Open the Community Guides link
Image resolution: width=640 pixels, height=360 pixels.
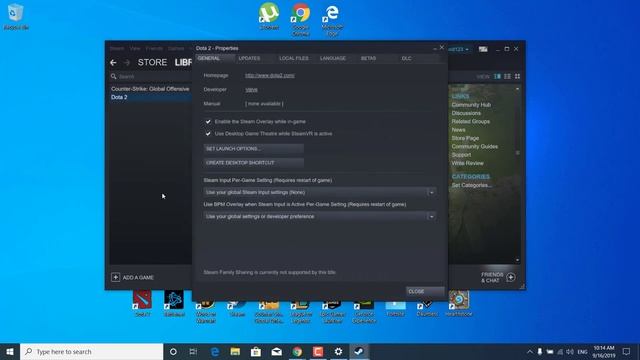[475, 146]
